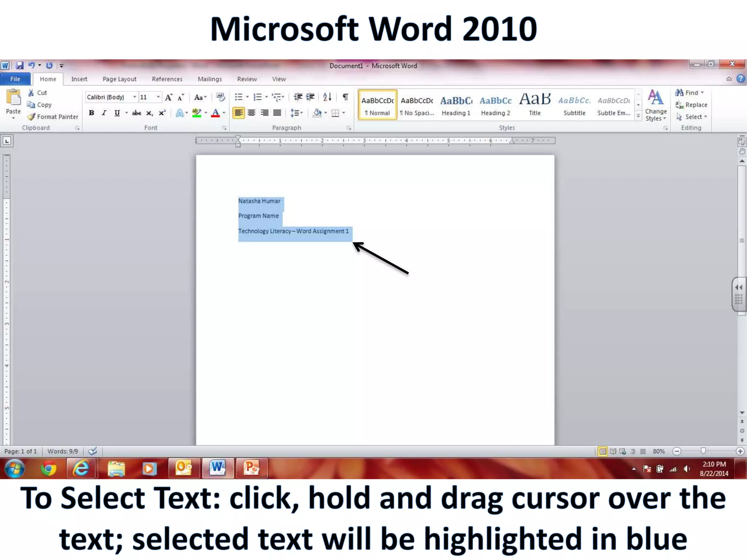Screen dimensions: 747x560
Task: Click the Shrink Font icon
Action: (181, 97)
